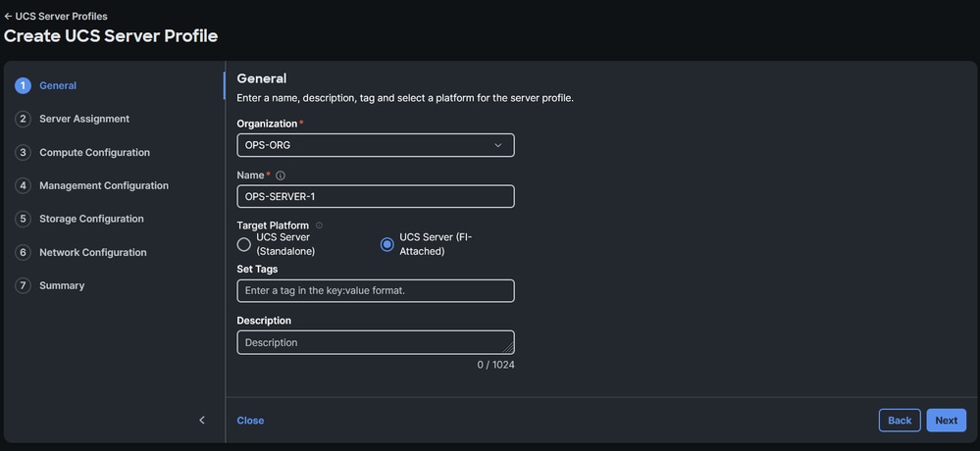Open the Organization dropdown showing OPS-ORG
This screenshot has height=451, width=980.
(x=376, y=145)
